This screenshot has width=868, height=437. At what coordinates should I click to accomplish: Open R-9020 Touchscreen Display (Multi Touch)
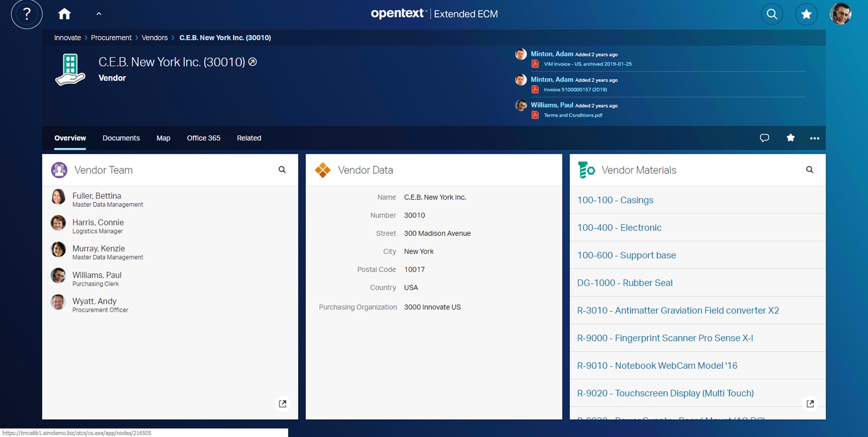coord(665,393)
